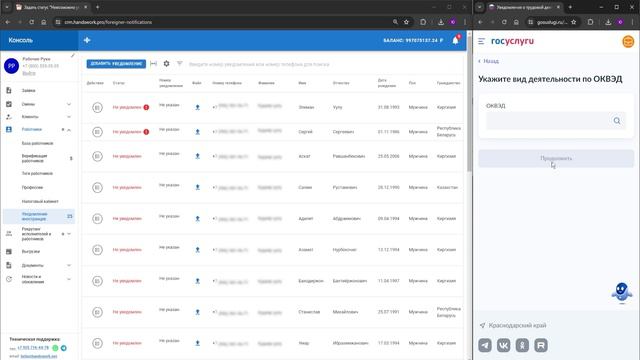Open Налоговый кабинет submenu item
The image size is (640, 360).
(40, 201)
